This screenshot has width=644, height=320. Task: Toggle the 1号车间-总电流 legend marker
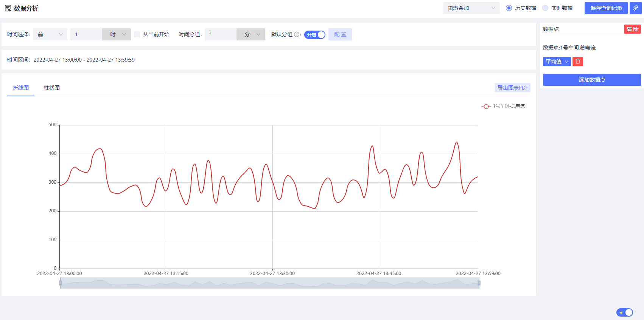tap(486, 107)
